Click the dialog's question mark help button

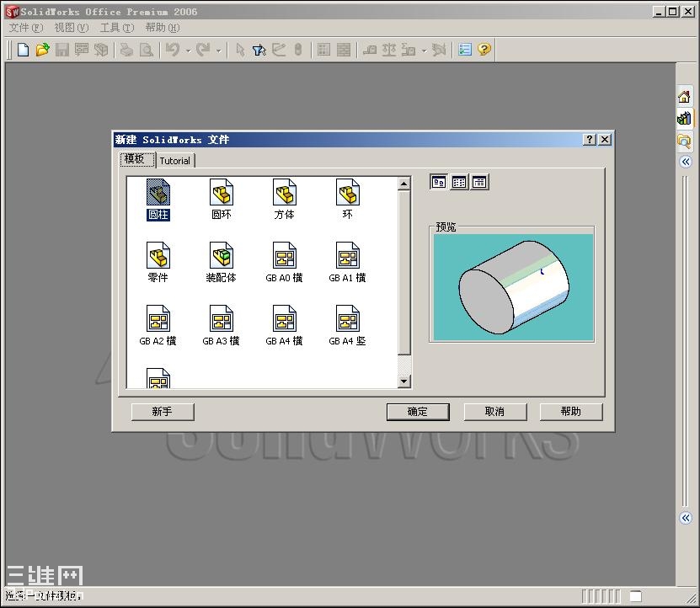[x=590, y=139]
